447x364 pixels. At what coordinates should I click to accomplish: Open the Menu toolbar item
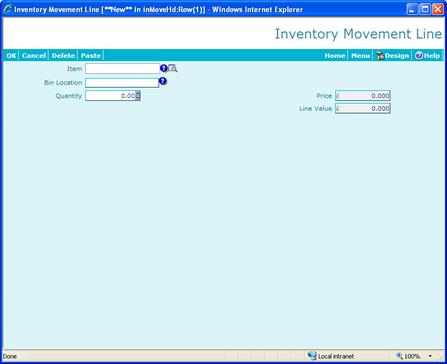click(x=360, y=56)
